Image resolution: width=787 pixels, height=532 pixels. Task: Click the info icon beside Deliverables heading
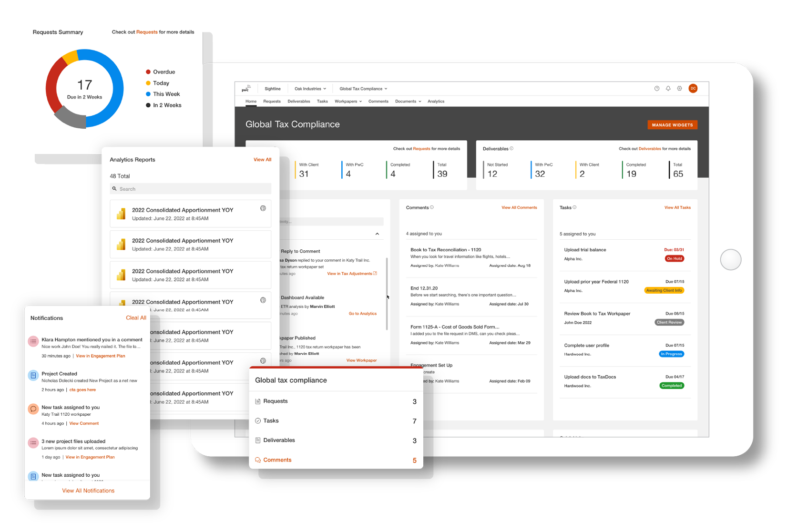pos(511,149)
